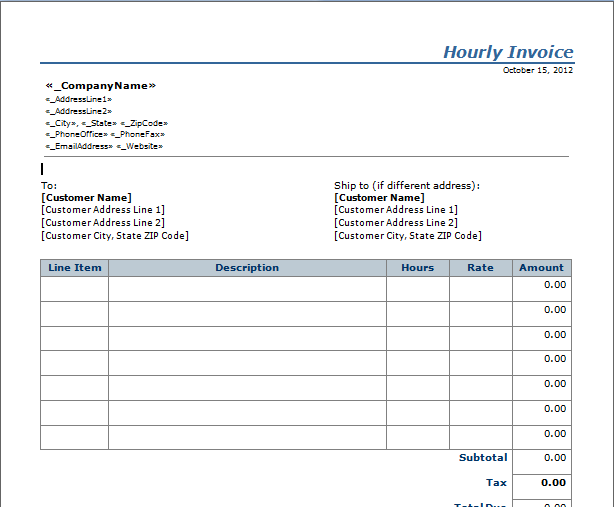Click third row's Rate cell
The image size is (614, 507).
[x=480, y=339]
